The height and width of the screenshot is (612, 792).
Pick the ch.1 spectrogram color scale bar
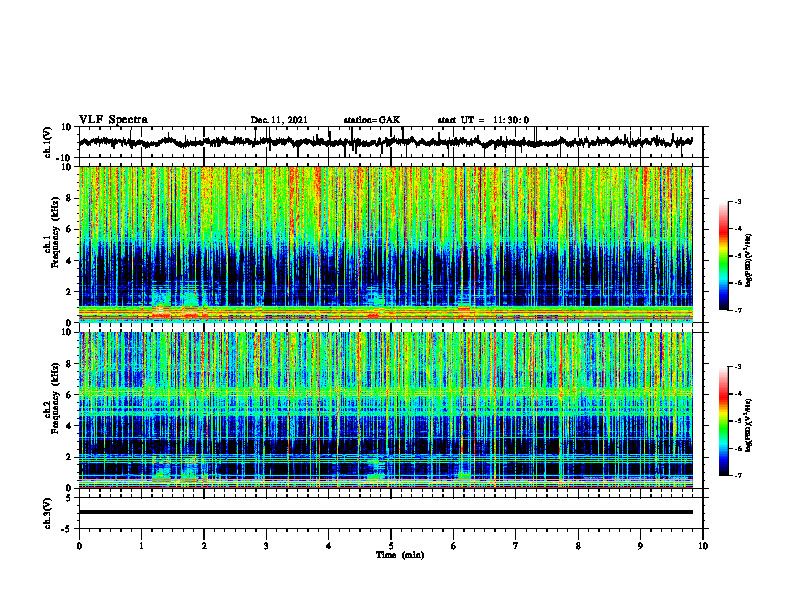[724, 256]
